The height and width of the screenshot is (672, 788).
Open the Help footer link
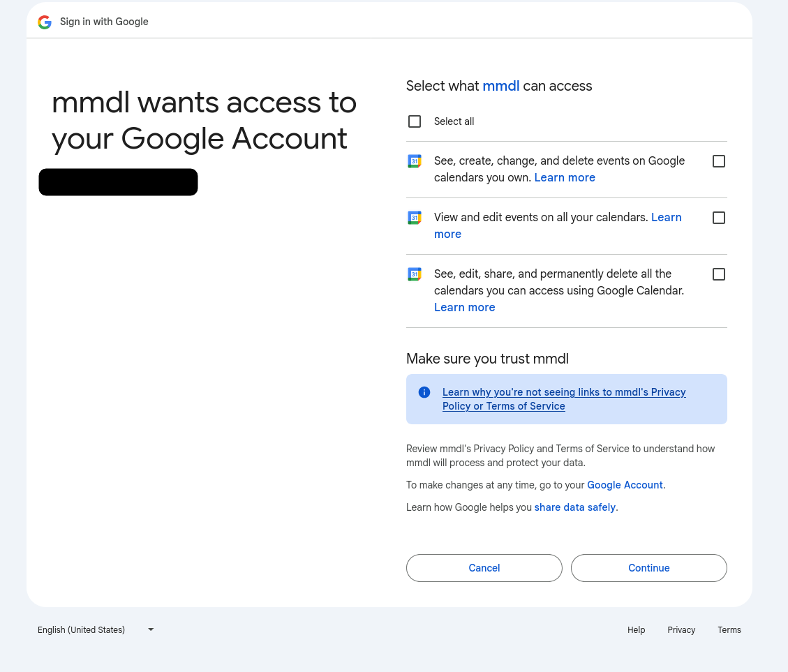click(x=637, y=629)
